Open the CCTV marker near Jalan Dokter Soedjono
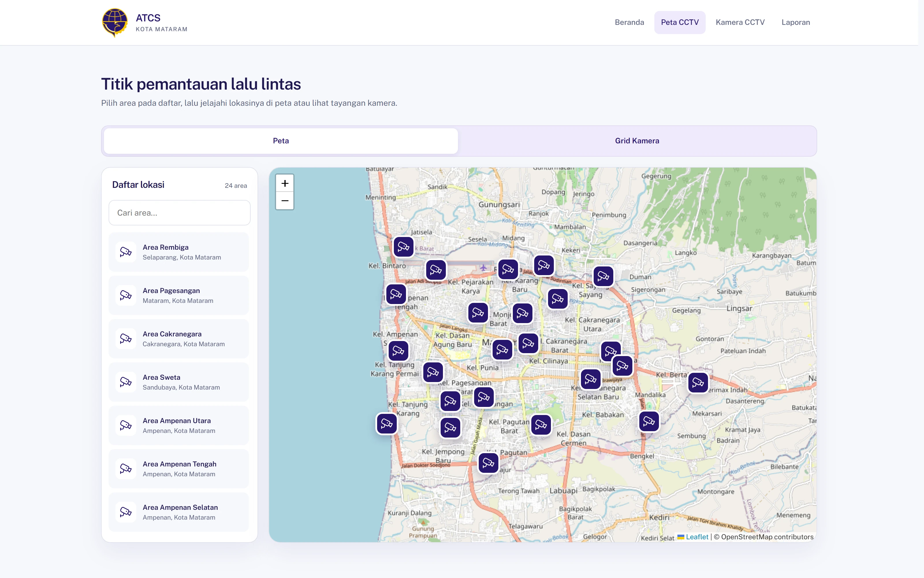The image size is (924, 578). pyautogui.click(x=488, y=463)
